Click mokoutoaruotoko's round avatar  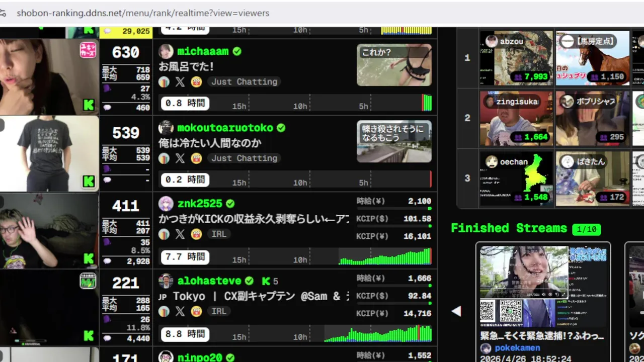pos(166,128)
